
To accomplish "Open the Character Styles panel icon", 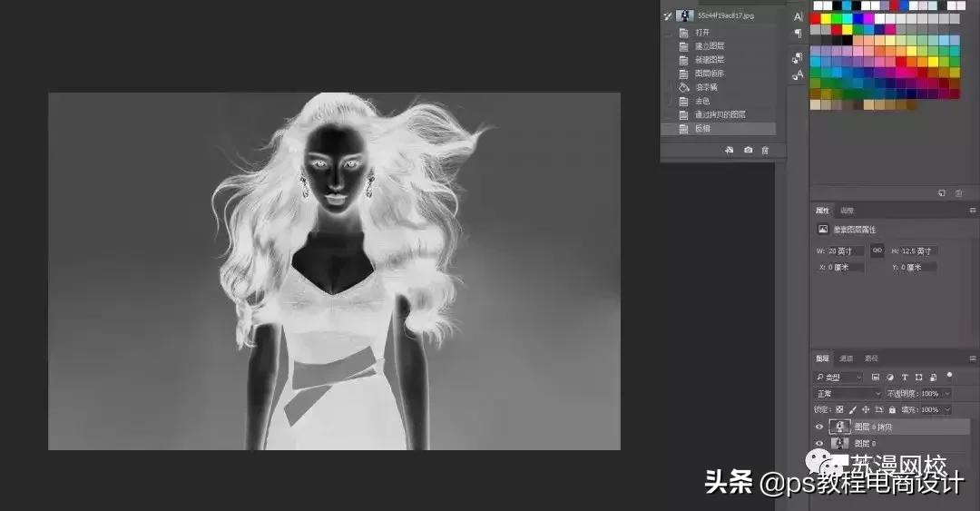I will pyautogui.click(x=798, y=75).
